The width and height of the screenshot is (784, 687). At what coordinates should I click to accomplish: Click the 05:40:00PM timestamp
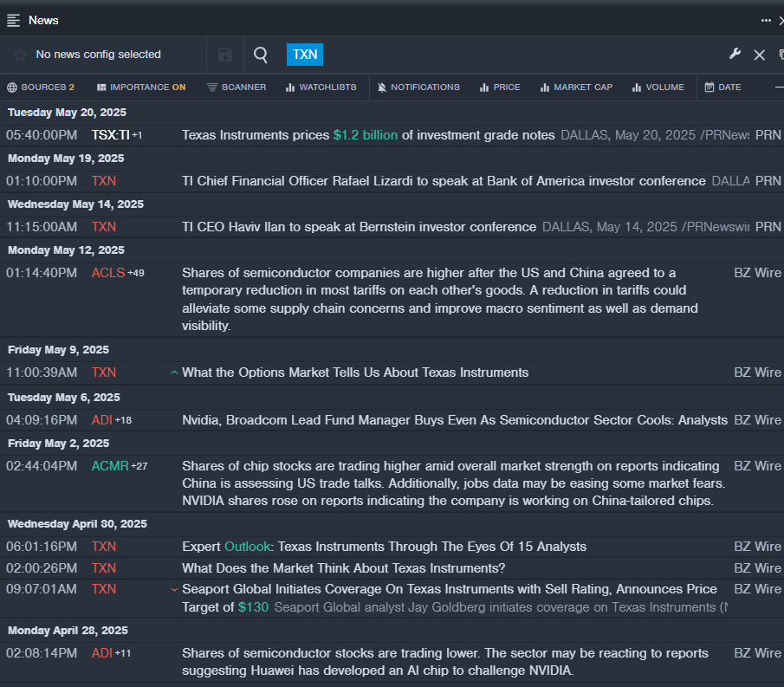[x=42, y=135]
